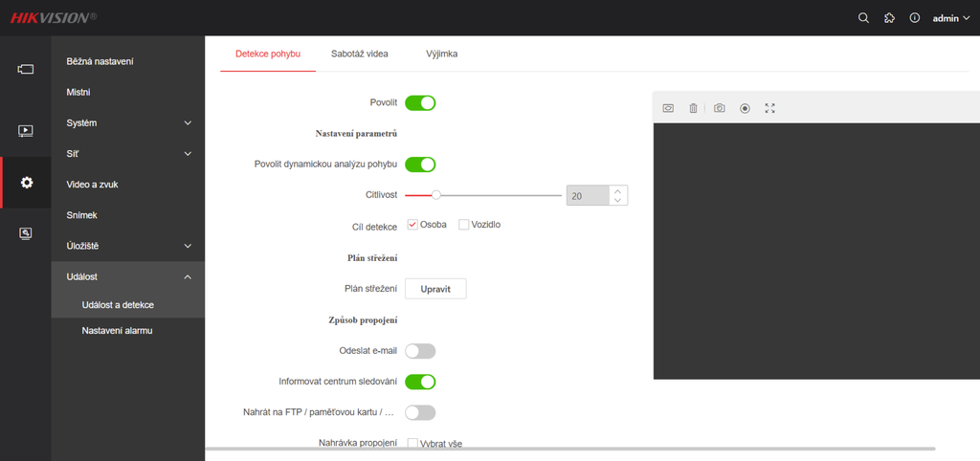Open live view camera icon in sidebar
Viewport: 980px width, 461px height.
pos(26,69)
